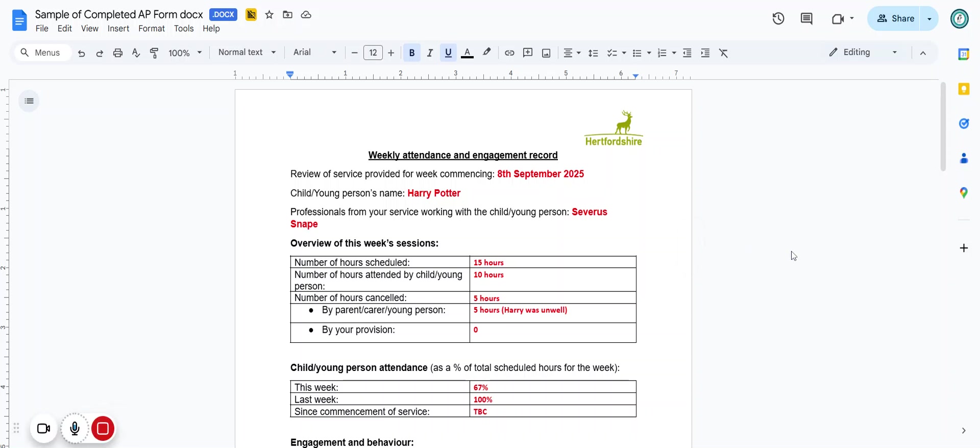Screen dimensions: 980x448
Task: Toggle italic formatting
Action: tap(430, 53)
